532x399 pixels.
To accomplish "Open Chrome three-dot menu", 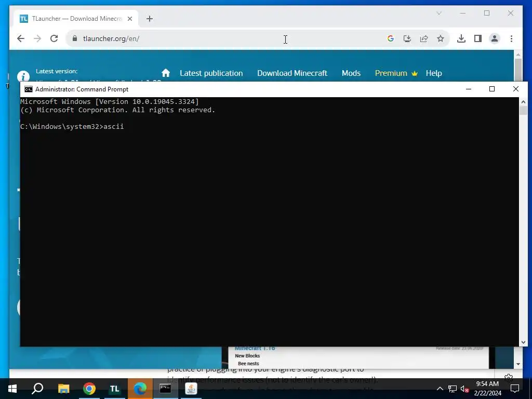I will (511, 38).
